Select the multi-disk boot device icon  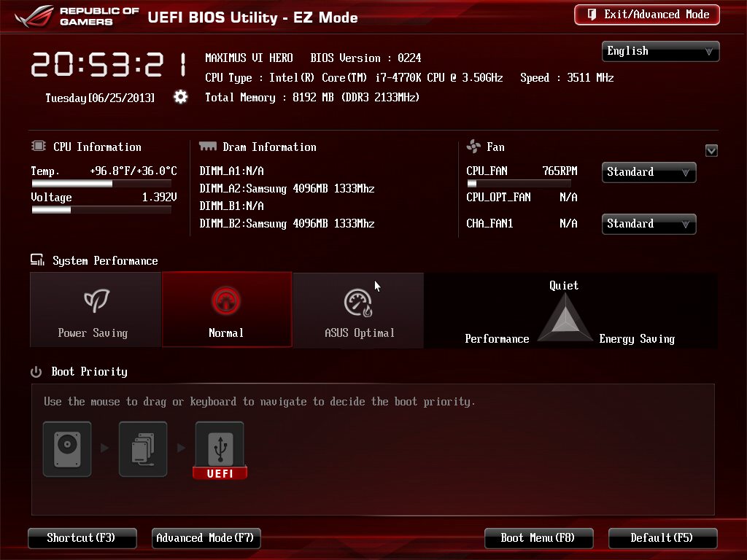pos(143,449)
